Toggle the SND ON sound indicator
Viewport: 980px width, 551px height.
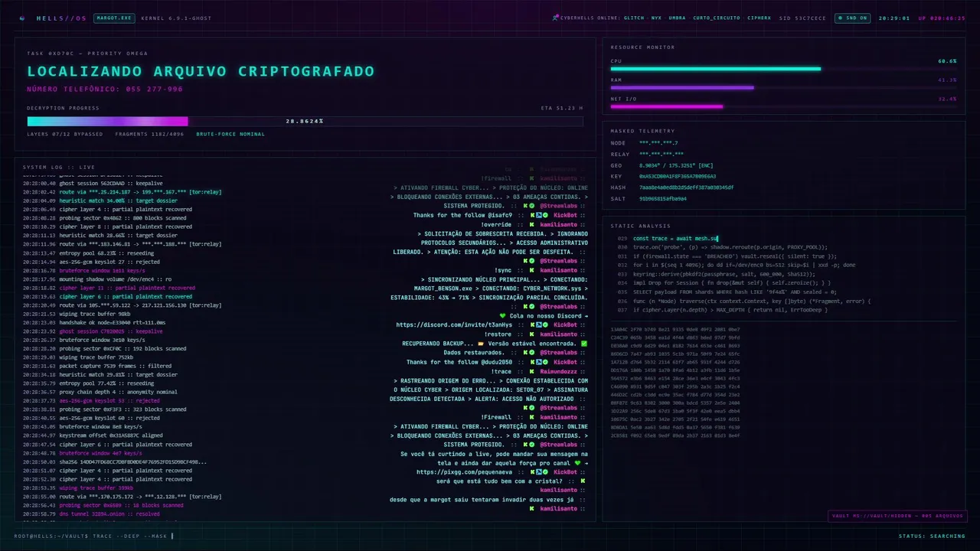852,18
